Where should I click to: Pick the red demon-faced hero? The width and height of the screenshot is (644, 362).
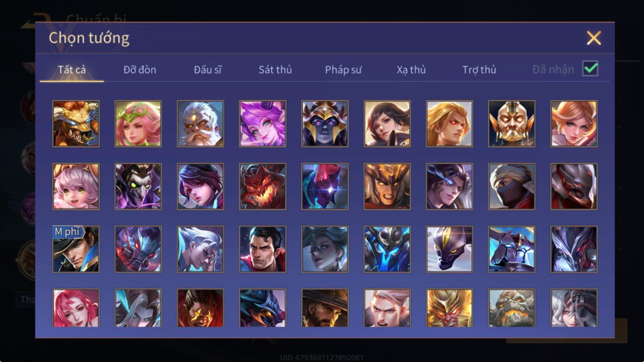click(x=263, y=187)
